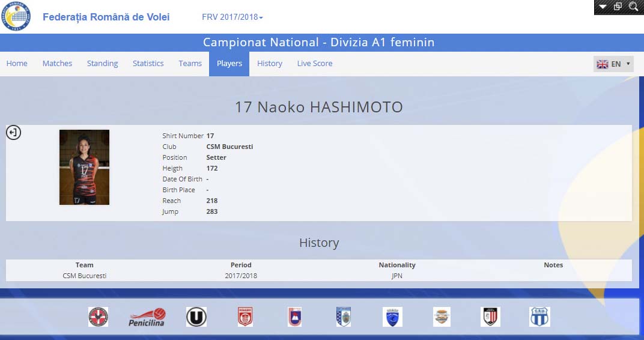
Task: Open the Matches tab
Action: coord(57,64)
